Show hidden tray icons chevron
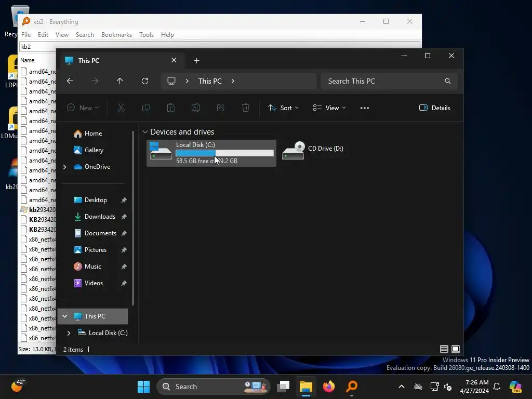Screen dimensions: 532x399 coord(402,387)
